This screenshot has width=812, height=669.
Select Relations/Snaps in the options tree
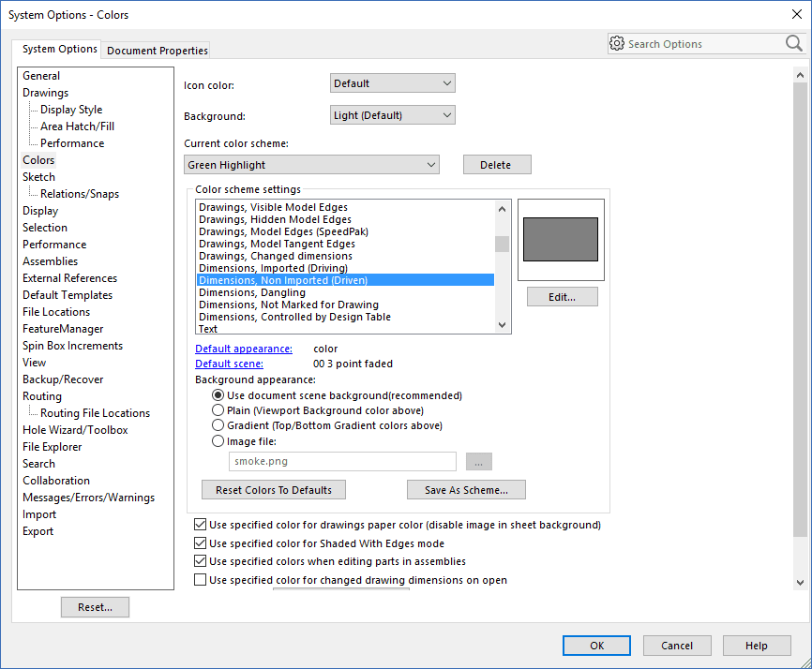[80, 194]
